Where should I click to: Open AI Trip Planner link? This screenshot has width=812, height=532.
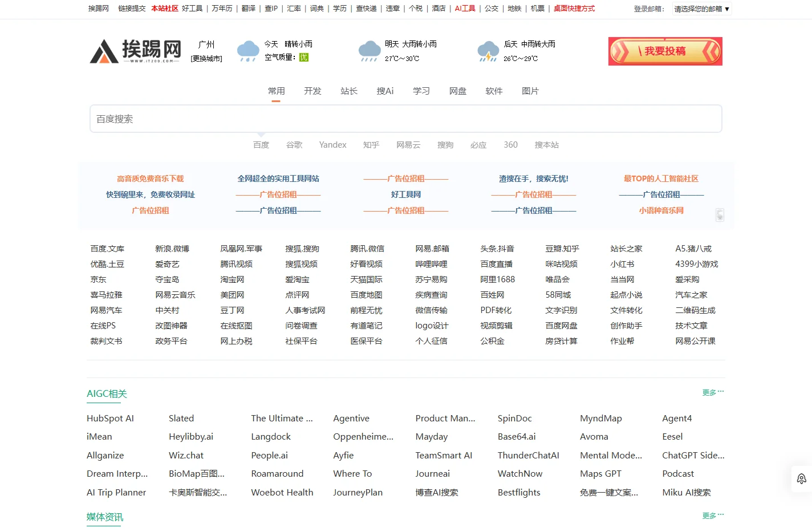coord(116,492)
